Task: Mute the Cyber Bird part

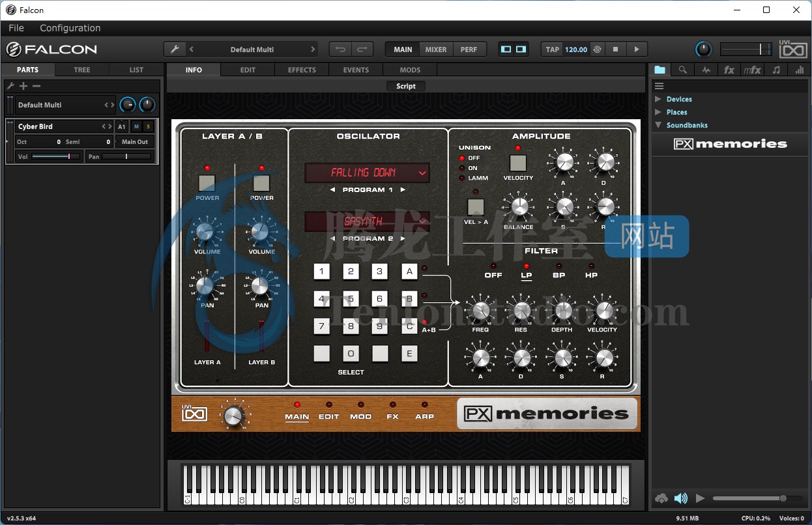Action: pyautogui.click(x=136, y=126)
